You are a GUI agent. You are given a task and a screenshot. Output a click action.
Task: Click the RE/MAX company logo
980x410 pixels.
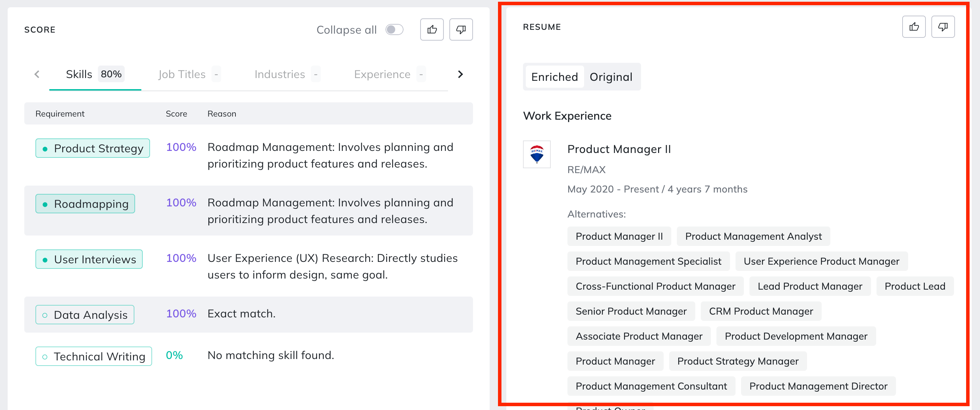click(x=537, y=155)
